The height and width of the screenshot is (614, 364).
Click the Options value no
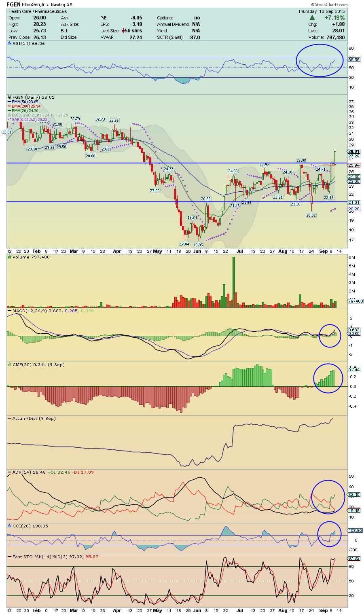click(x=197, y=18)
